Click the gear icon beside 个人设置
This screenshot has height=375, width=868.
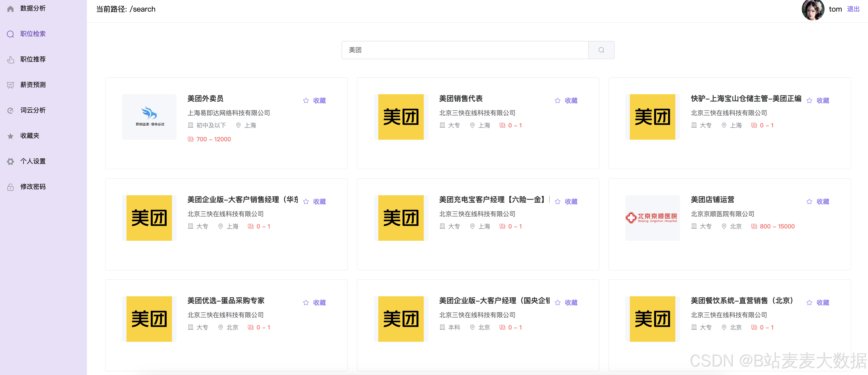click(x=10, y=162)
